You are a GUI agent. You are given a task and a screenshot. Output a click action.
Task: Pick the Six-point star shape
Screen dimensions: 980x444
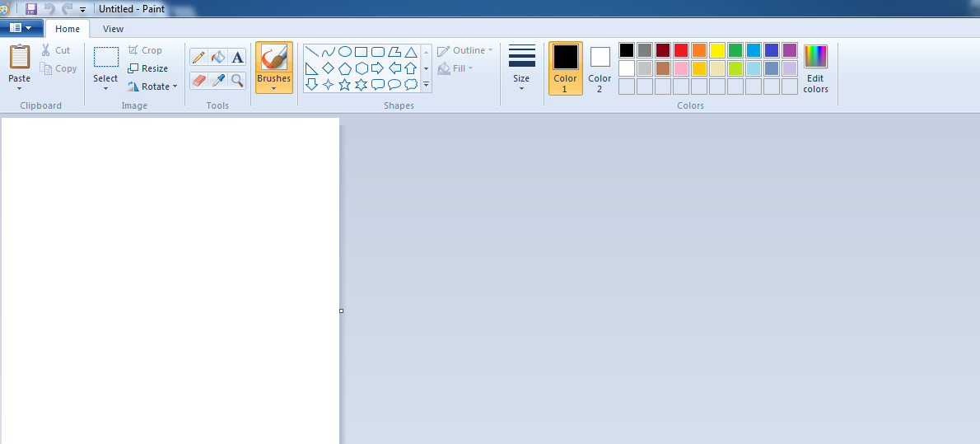pos(362,84)
